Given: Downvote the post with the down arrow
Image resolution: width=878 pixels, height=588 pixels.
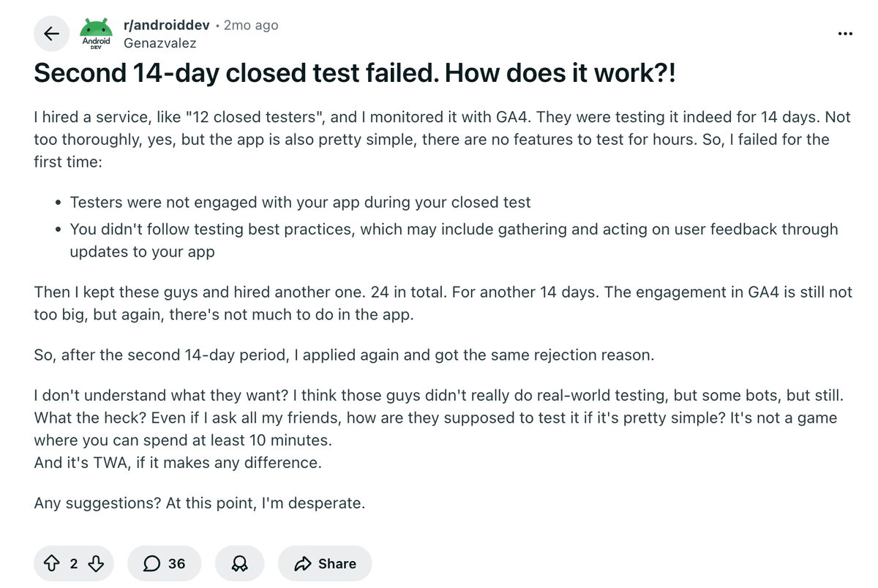Looking at the screenshot, I should (x=97, y=563).
